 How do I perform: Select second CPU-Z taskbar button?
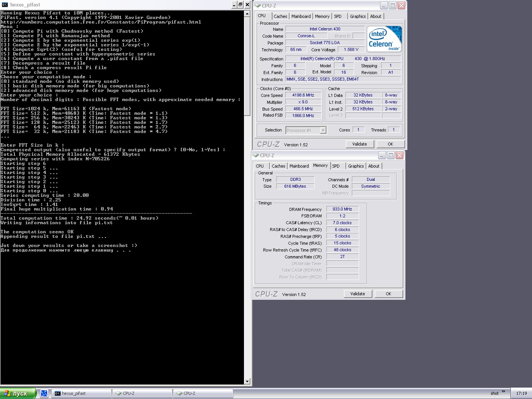(203, 393)
